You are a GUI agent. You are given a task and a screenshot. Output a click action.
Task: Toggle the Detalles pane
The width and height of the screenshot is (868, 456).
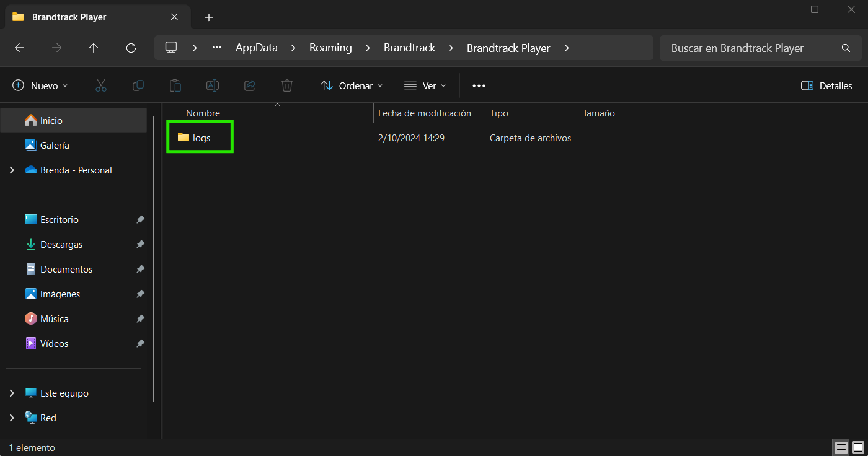[826, 85]
